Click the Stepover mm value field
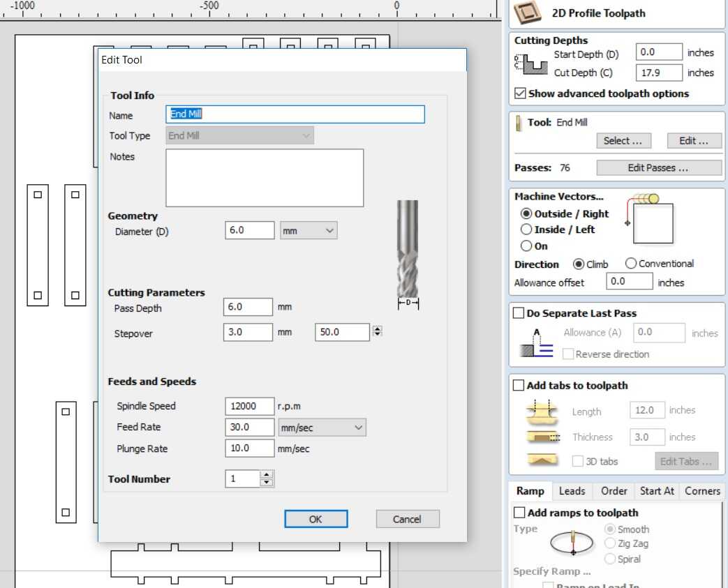728x588 pixels. click(x=248, y=332)
